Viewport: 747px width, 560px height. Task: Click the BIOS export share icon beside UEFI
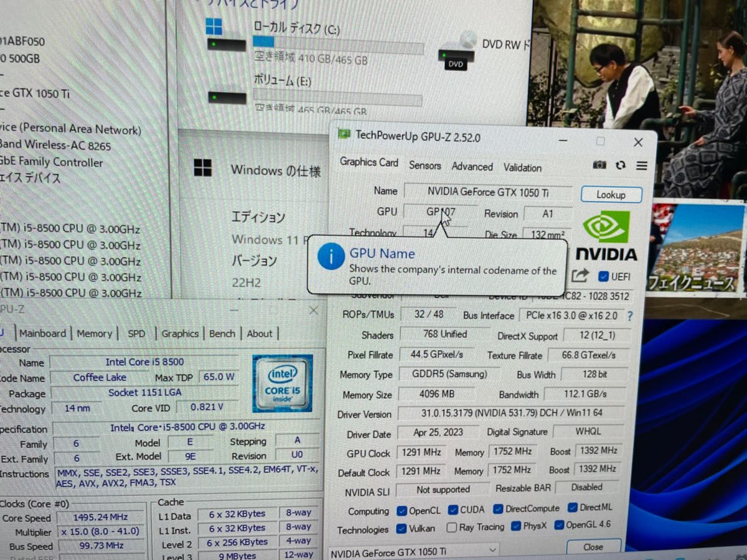580,275
